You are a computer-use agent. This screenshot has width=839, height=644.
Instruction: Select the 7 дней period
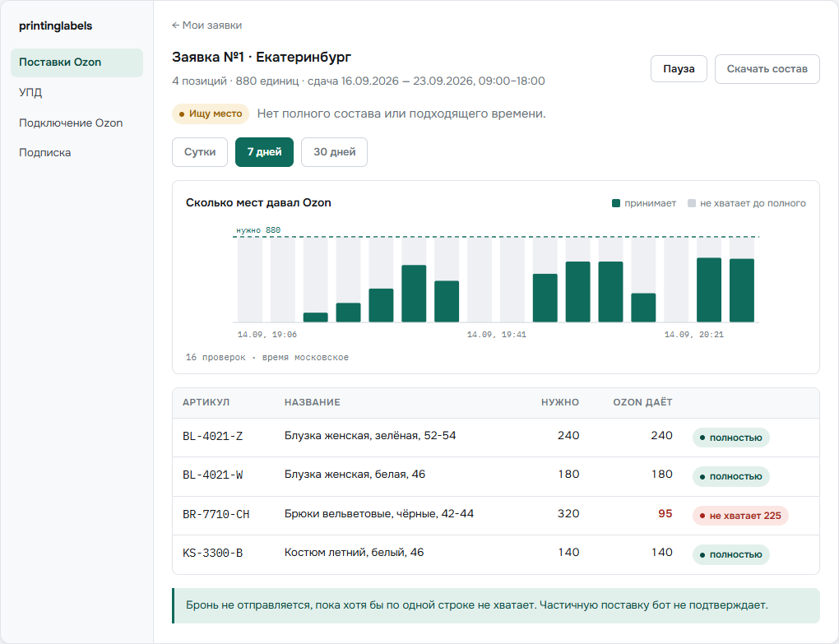click(x=264, y=152)
